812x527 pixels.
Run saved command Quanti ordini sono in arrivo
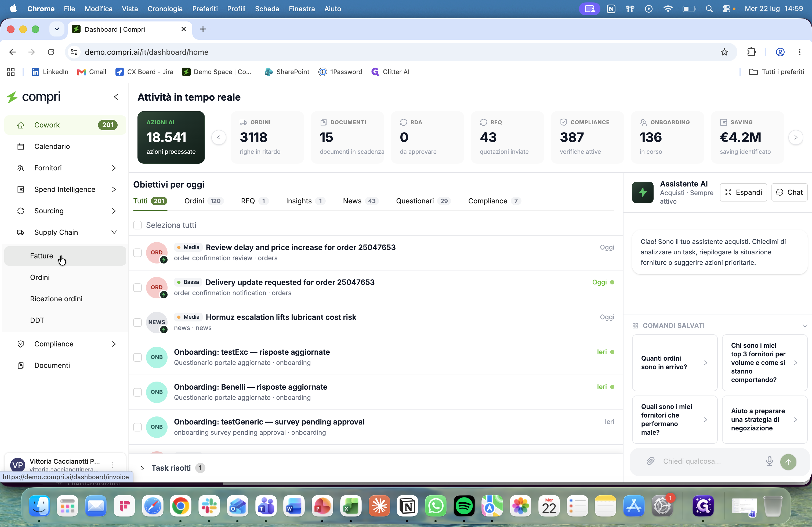pyautogui.click(x=675, y=363)
